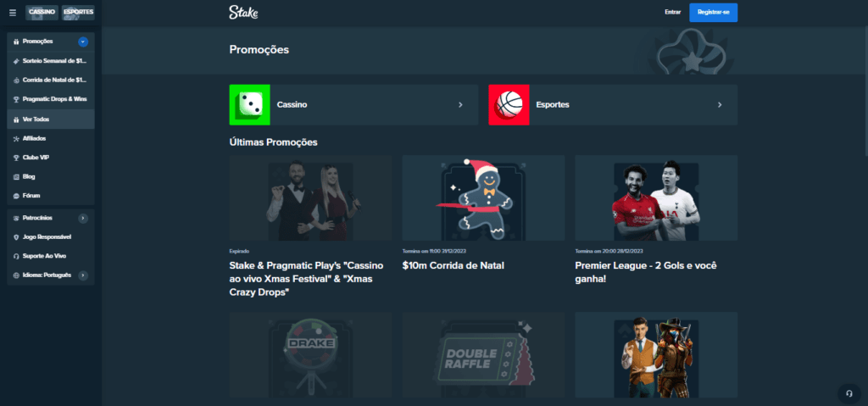Click the ticket icon beside Sorteio Semanal

point(16,61)
